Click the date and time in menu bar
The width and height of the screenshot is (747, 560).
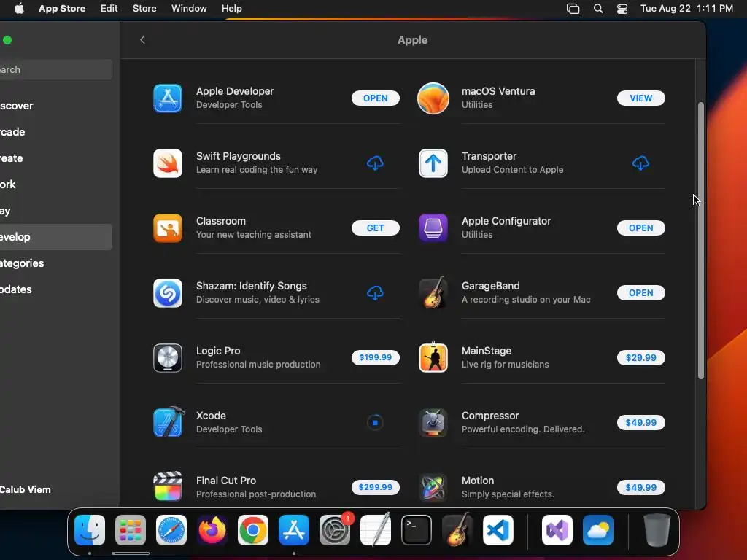686,8
